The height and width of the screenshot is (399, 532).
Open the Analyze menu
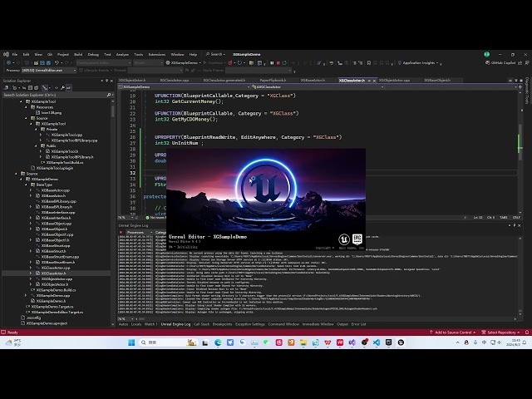(x=122, y=54)
